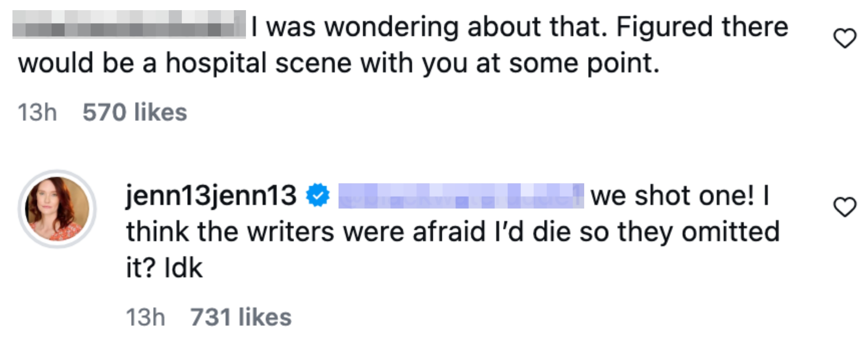
Task: Click the blue verified badge
Action: [317, 195]
